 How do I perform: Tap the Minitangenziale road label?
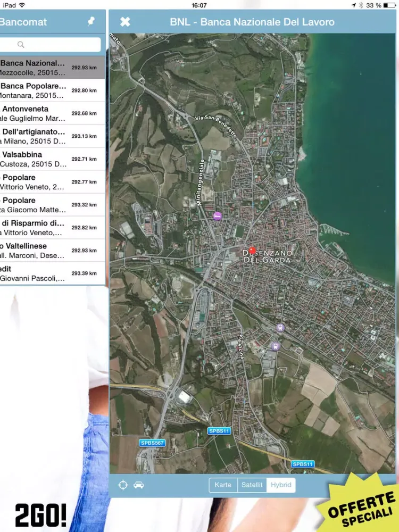click(x=200, y=182)
